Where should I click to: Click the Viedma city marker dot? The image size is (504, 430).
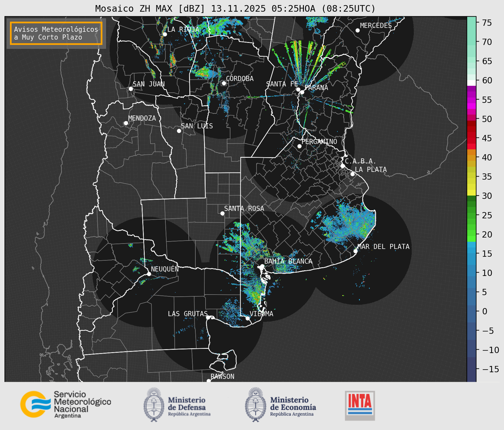pyautogui.click(x=248, y=318)
